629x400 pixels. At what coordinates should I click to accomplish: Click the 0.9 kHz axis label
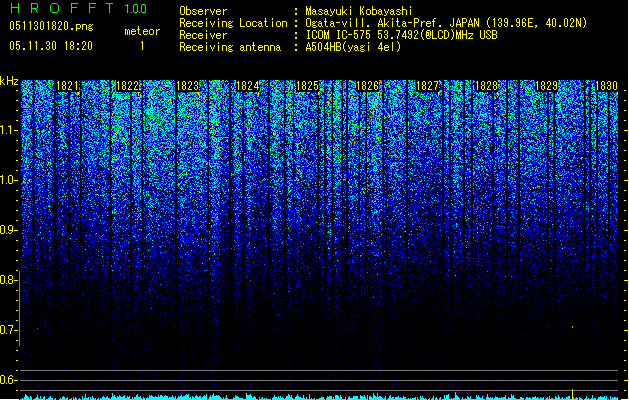[x=7, y=230]
